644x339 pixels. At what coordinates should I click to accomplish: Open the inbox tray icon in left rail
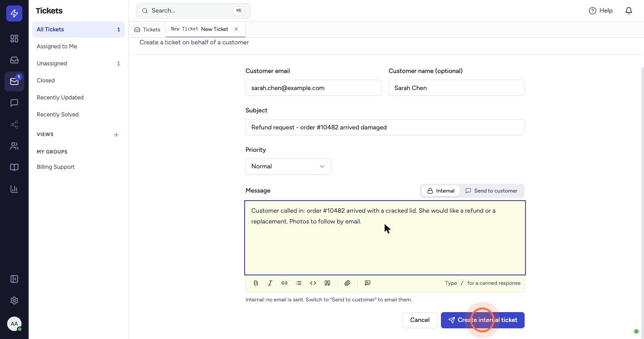coord(14,60)
